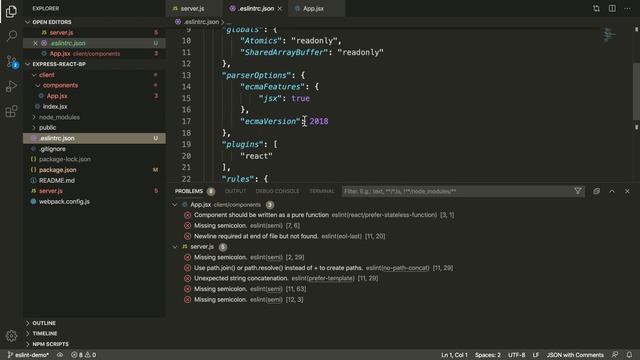The image size is (640, 360).
Task: Maximize the bottom panel size
Action: 612,191
